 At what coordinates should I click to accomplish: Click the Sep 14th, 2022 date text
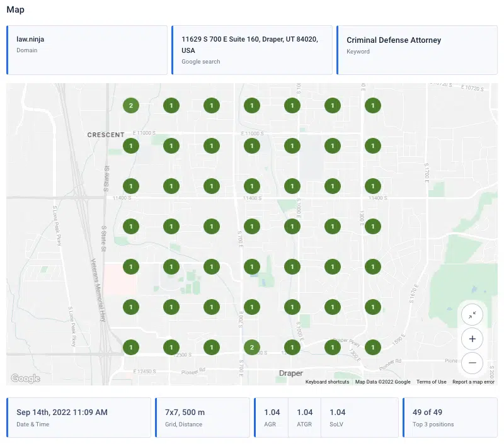click(62, 412)
